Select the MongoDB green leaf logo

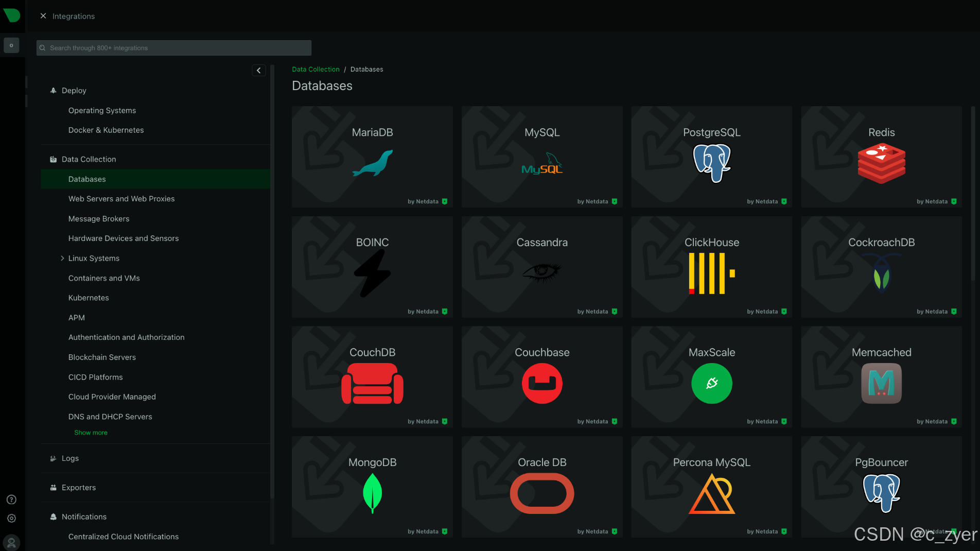pyautogui.click(x=372, y=493)
